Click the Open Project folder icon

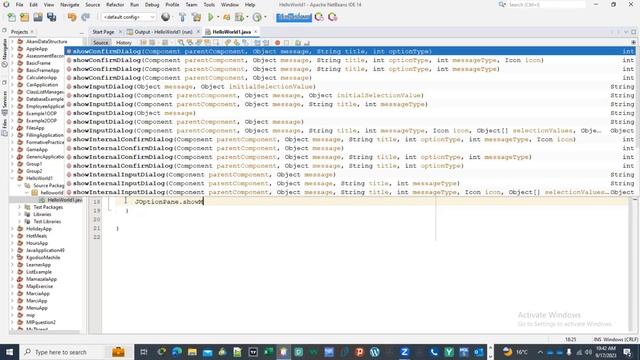click(x=38, y=17)
